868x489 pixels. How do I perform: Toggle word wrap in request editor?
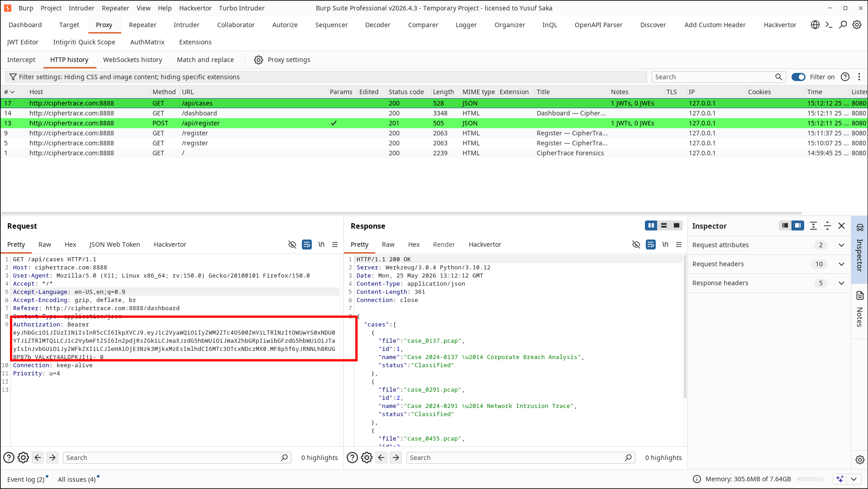[307, 244]
